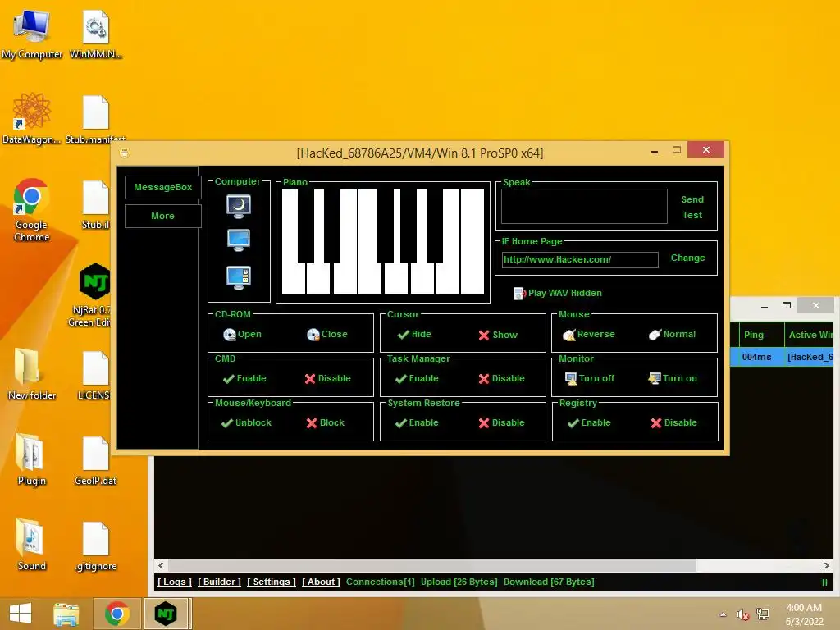This screenshot has width=840, height=630.
Task: Close the CD-ROM tray
Action: (x=326, y=335)
